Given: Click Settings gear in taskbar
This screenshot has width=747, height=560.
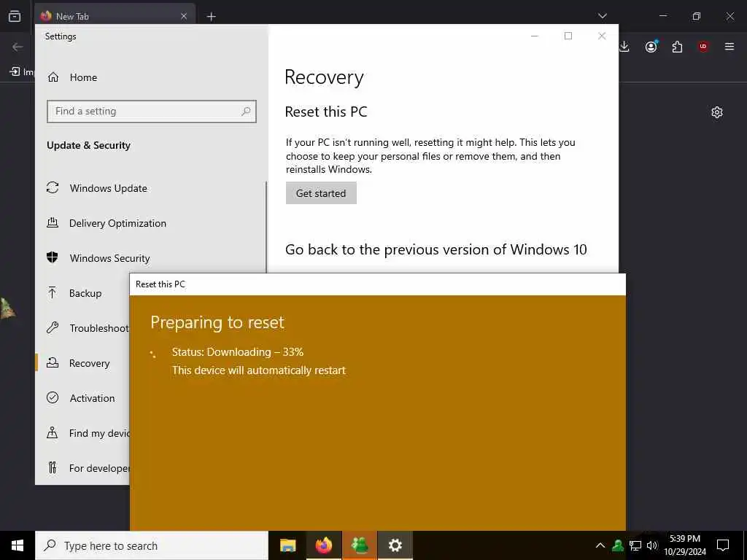Looking at the screenshot, I should (395, 545).
